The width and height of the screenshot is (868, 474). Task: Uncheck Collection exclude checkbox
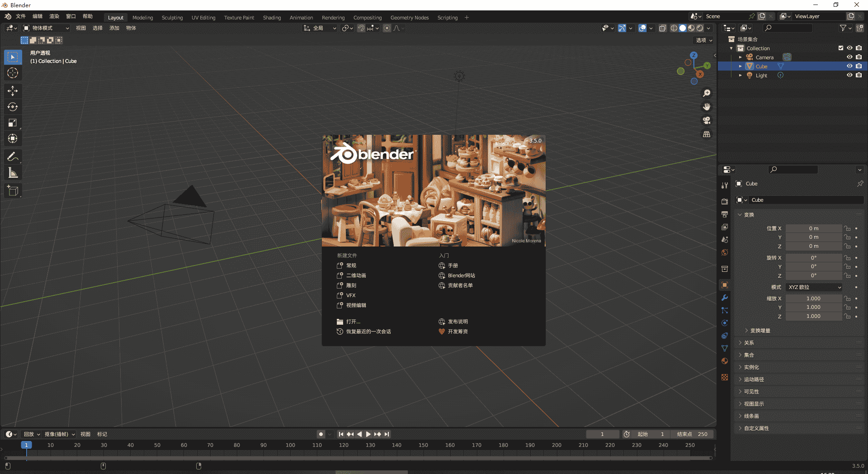tap(841, 48)
